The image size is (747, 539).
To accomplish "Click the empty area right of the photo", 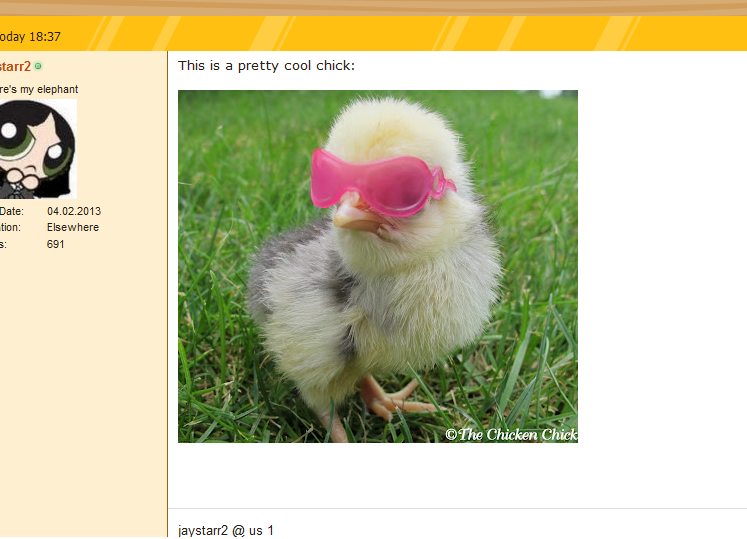I will [x=662, y=267].
